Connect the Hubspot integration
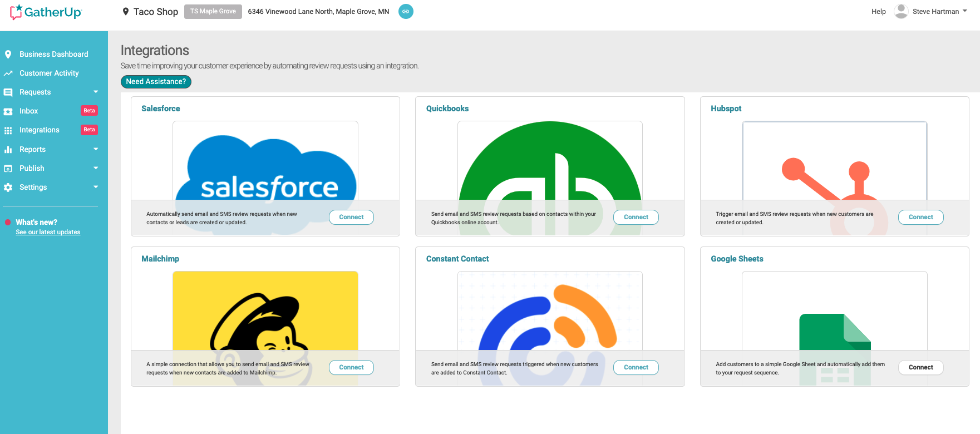Viewport: 980px width, 434px height. pos(921,217)
